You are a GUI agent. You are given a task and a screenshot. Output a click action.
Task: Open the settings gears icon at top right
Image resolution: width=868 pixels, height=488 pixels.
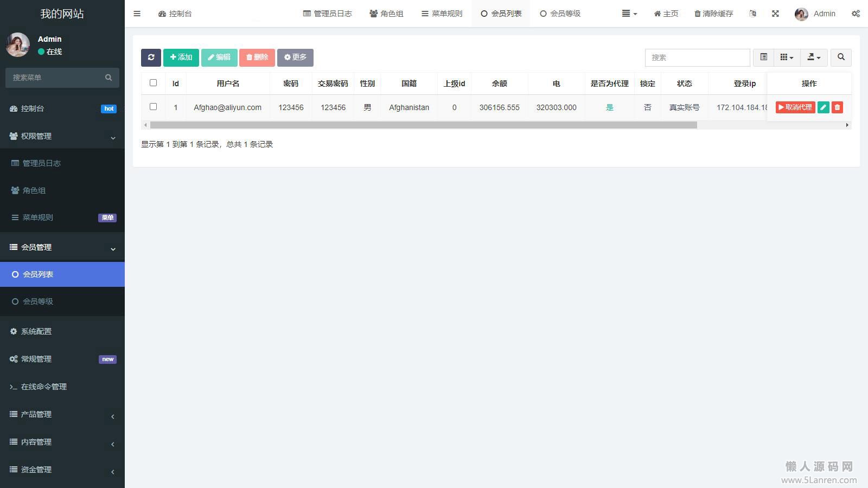coord(856,14)
